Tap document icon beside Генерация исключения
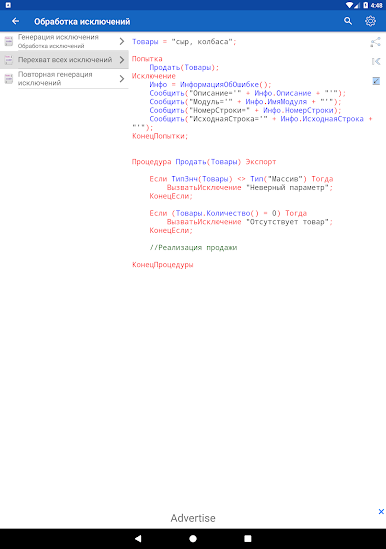The image size is (386, 549). click(9, 41)
